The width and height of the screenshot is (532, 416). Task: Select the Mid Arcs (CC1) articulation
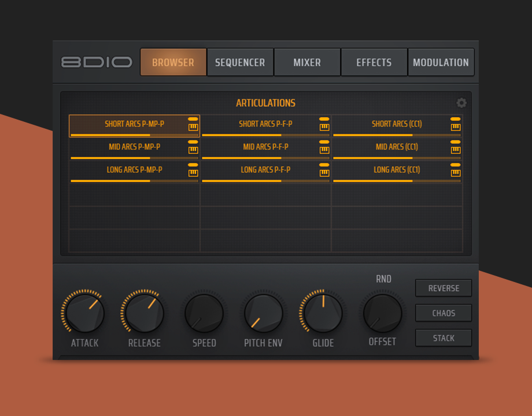point(397,148)
